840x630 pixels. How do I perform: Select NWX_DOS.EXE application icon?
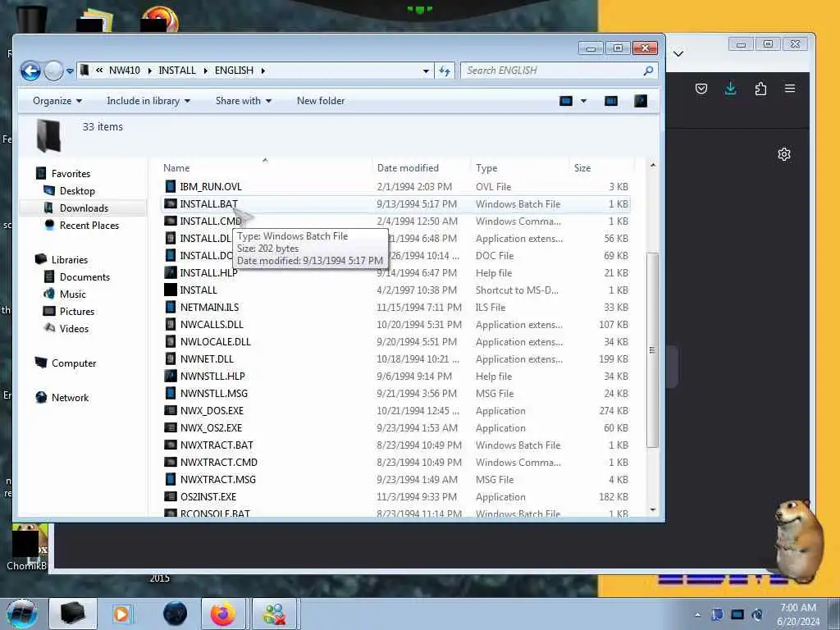171,411
